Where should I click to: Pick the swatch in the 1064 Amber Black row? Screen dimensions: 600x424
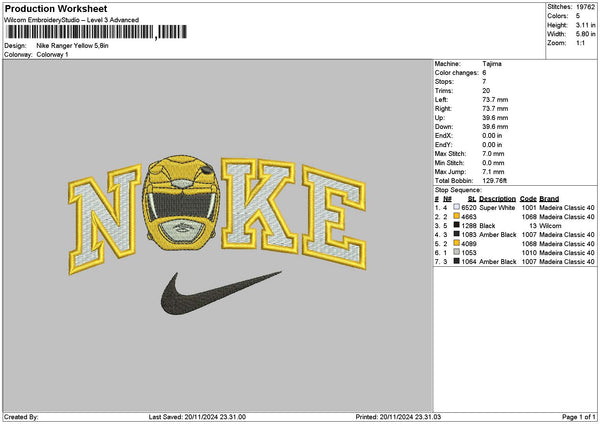click(x=456, y=261)
